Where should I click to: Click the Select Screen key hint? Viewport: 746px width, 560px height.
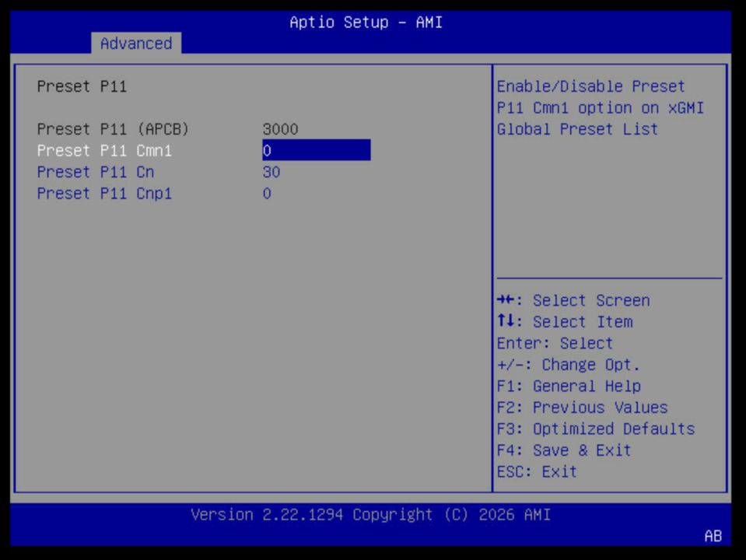click(573, 300)
